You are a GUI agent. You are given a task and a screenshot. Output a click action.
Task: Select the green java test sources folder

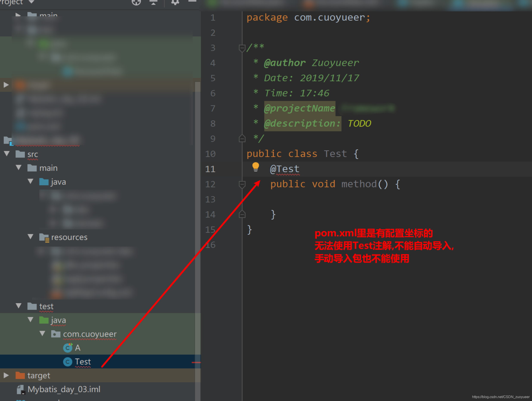click(58, 320)
